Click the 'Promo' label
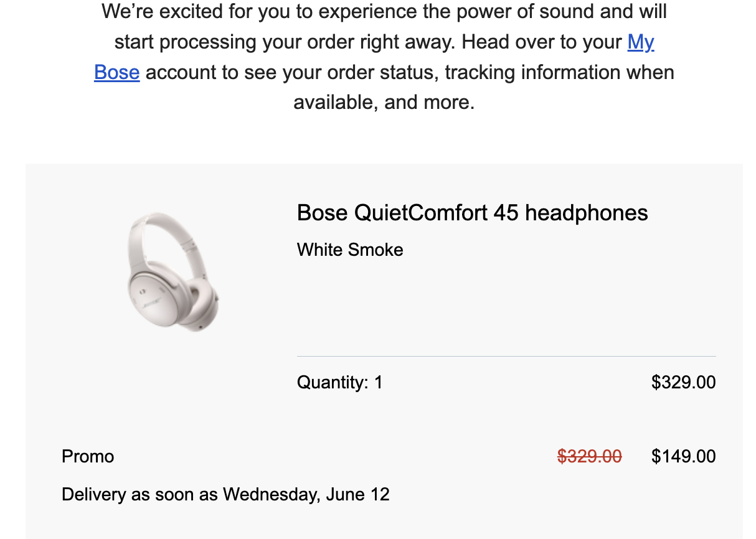Screen dimensions: 756x539 click(x=88, y=456)
